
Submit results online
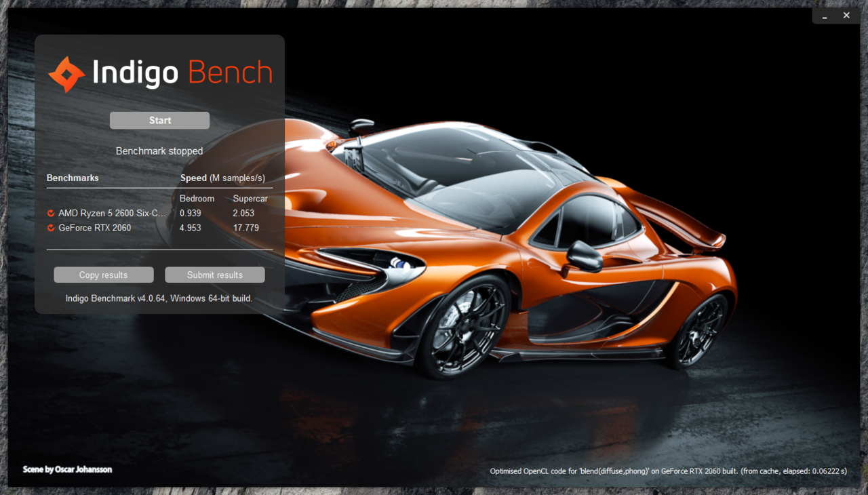[x=215, y=275]
